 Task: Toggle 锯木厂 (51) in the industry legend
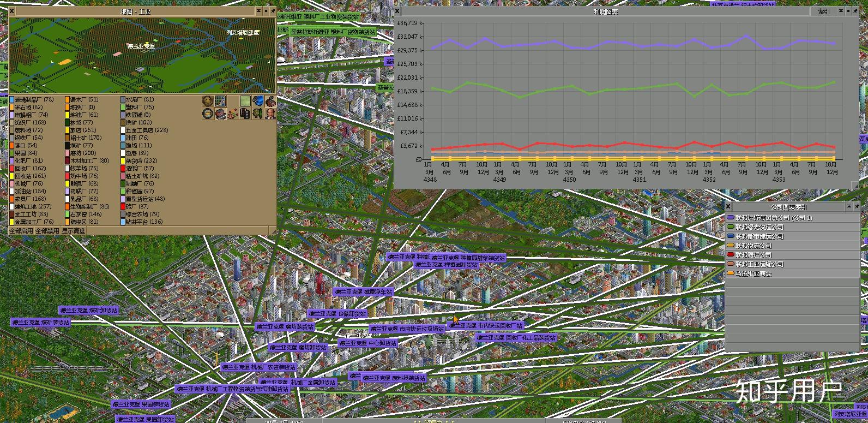coord(82,100)
